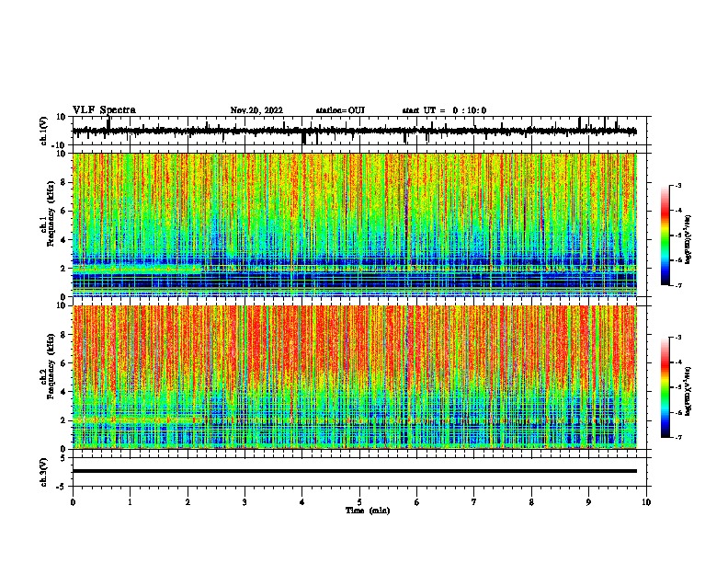
Task: Click the lower ch.2 color scale bar
Action: point(665,387)
